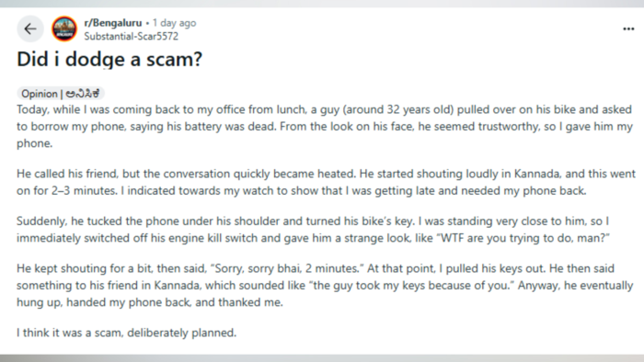The width and height of the screenshot is (644, 362).
Task: Click the back arrow button
Action: (x=30, y=29)
